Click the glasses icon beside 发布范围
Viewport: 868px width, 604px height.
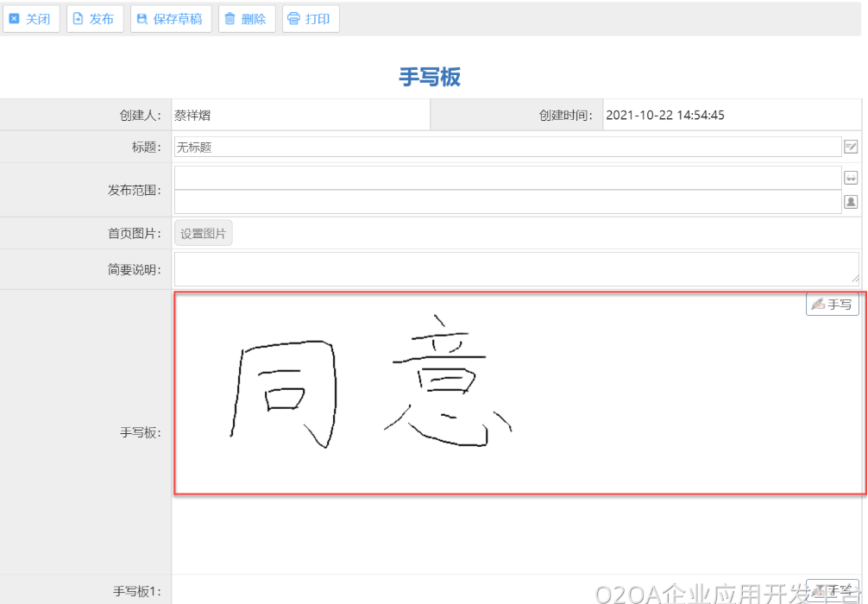851,178
